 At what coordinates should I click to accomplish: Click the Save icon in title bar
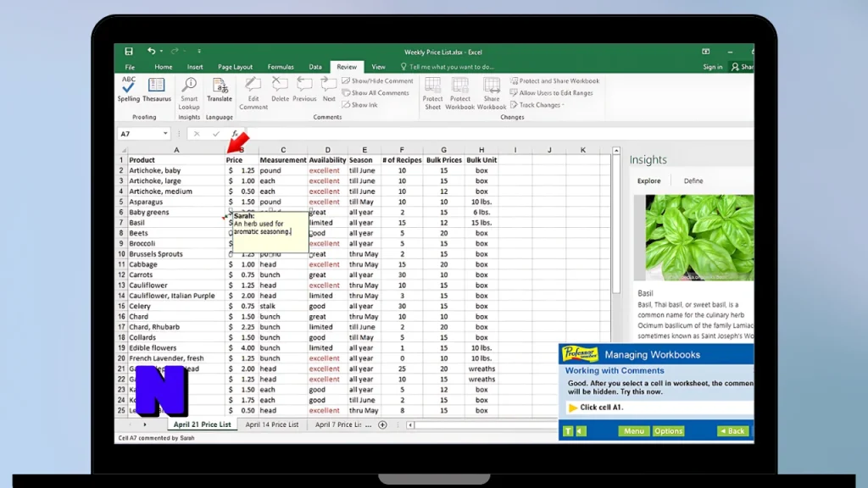tap(129, 52)
